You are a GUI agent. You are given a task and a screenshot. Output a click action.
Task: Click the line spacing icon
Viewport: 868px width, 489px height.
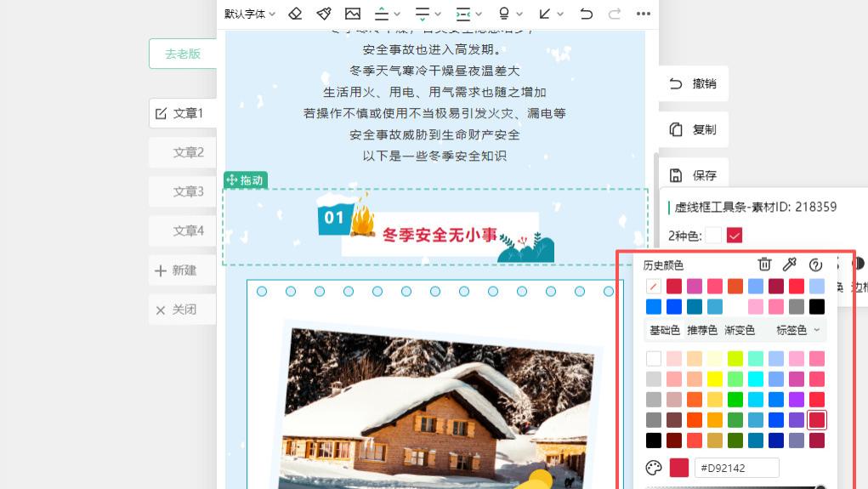click(463, 14)
